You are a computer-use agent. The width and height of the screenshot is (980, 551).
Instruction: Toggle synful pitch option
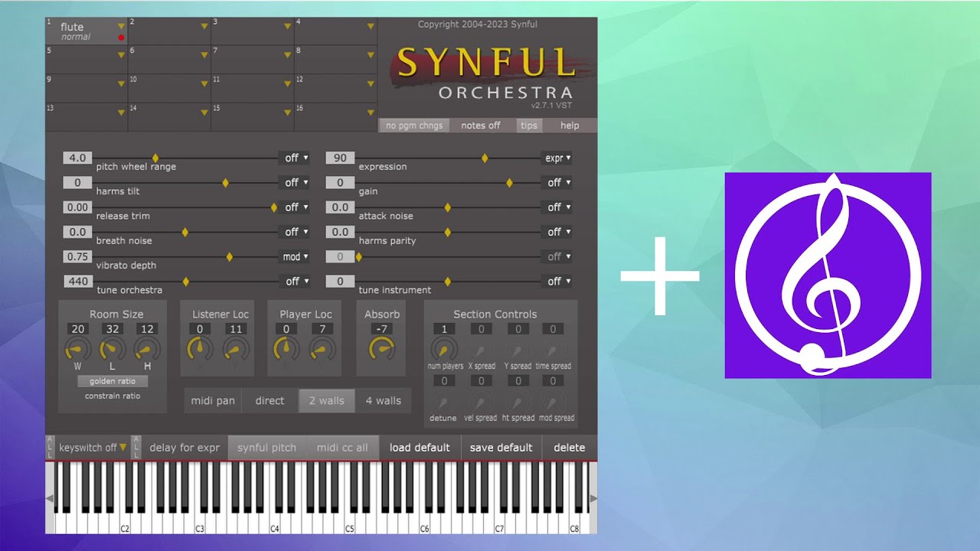(x=266, y=448)
